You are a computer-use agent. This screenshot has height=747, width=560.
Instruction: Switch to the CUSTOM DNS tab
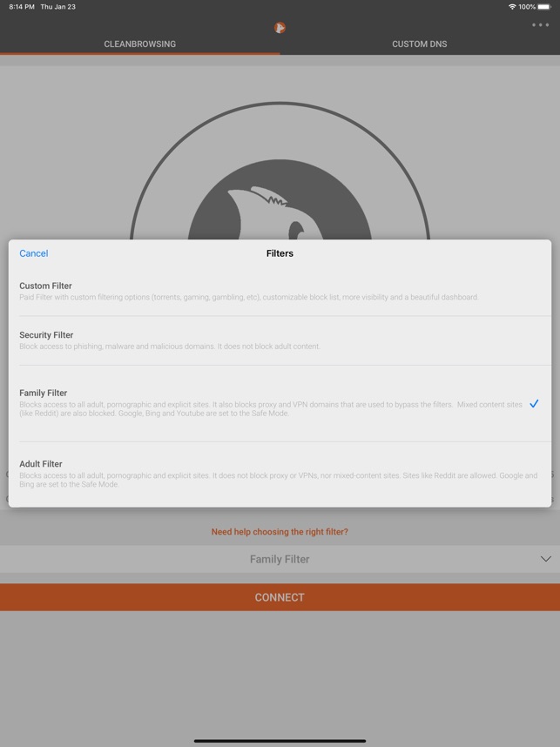420,44
